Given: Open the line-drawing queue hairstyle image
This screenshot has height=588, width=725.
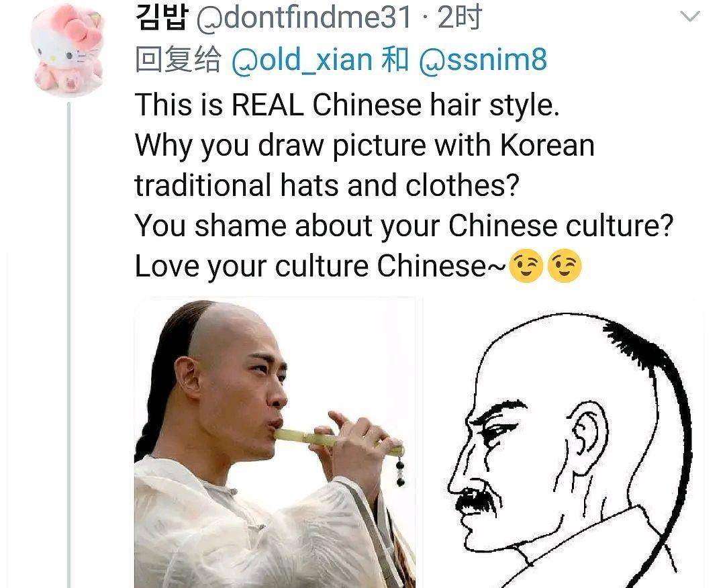Looking at the screenshot, I should pos(564,442).
